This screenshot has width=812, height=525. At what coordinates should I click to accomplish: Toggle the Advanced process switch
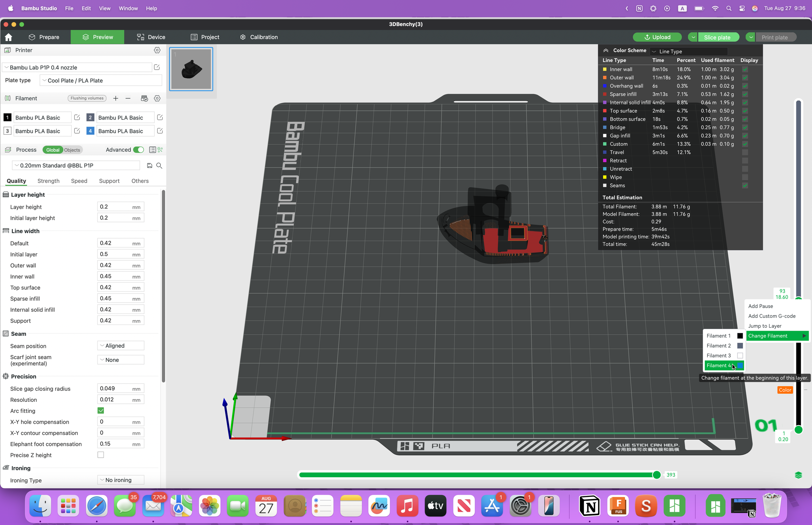click(138, 150)
